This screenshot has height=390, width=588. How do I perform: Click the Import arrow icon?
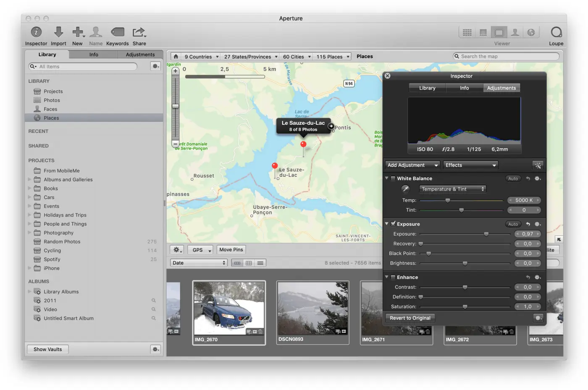coord(58,32)
